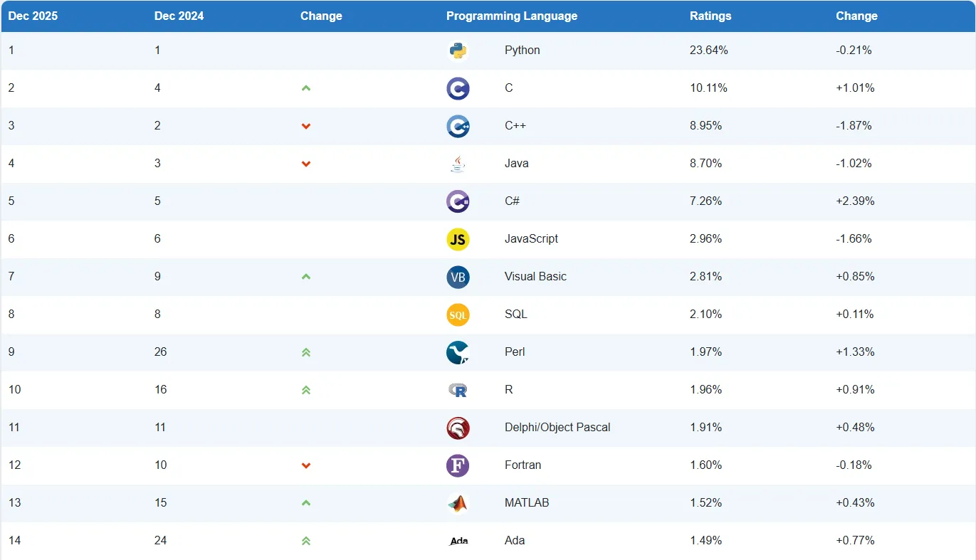Click the C language logo icon

[x=458, y=88]
